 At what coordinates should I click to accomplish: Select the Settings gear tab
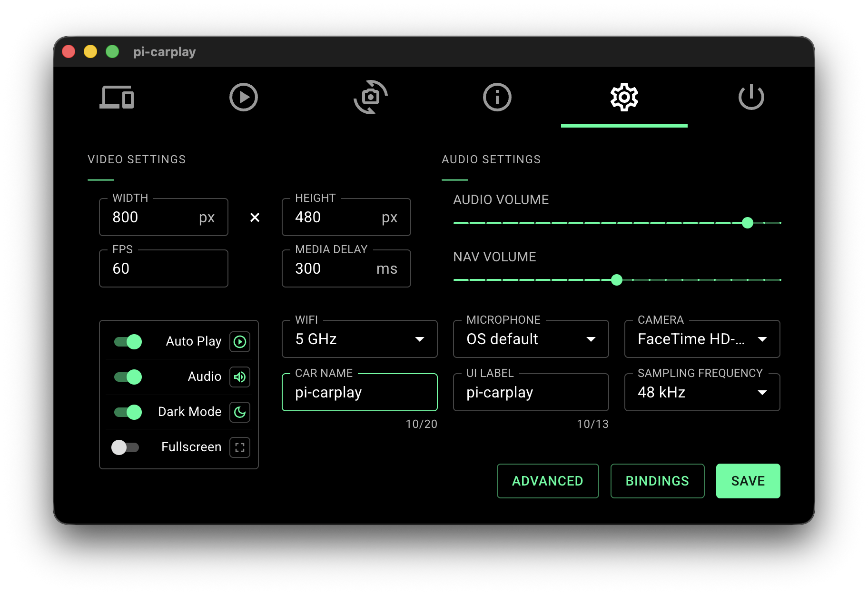624,98
